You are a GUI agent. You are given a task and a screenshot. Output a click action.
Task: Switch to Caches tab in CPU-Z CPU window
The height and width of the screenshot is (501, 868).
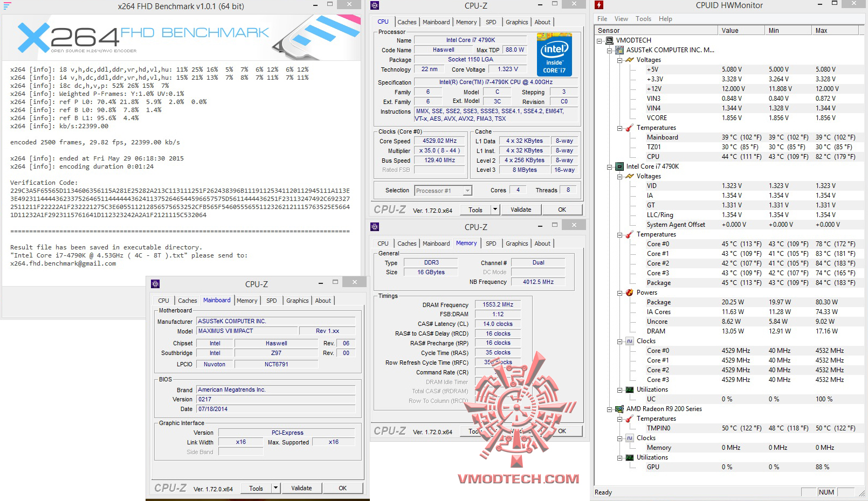click(x=407, y=22)
